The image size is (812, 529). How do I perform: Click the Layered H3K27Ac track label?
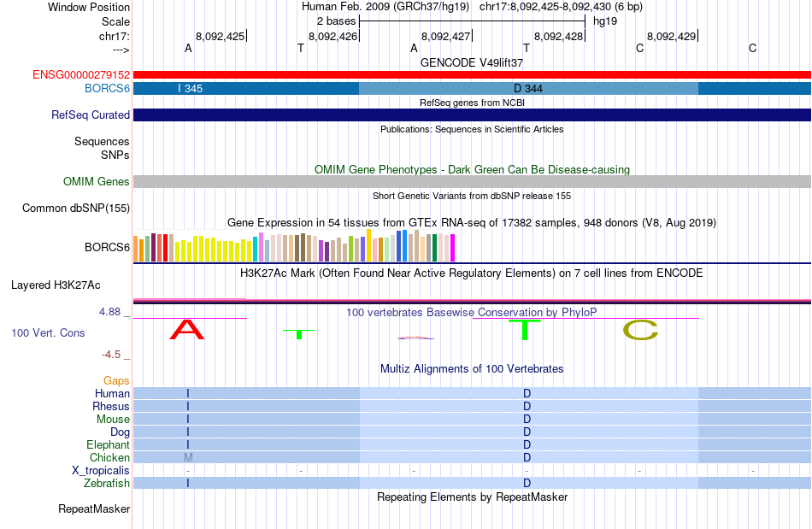click(x=56, y=285)
